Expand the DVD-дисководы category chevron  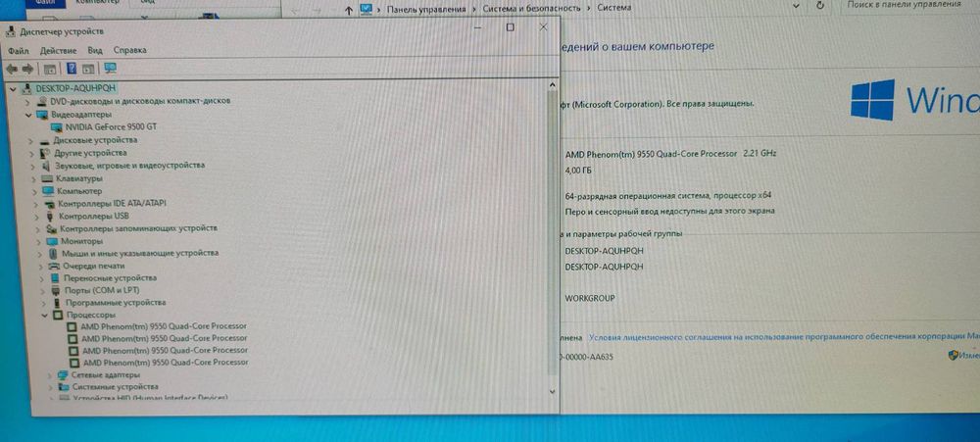click(x=26, y=101)
